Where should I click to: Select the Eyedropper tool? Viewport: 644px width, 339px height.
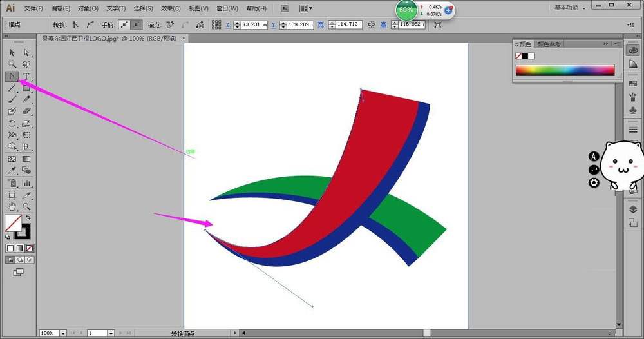pyautogui.click(x=12, y=171)
